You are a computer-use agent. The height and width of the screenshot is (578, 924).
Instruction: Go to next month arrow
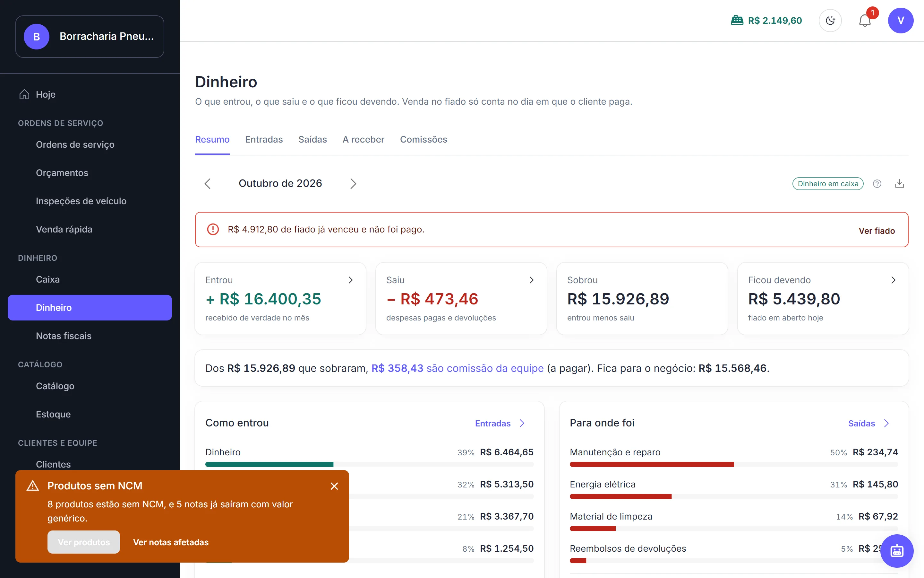coord(353,184)
